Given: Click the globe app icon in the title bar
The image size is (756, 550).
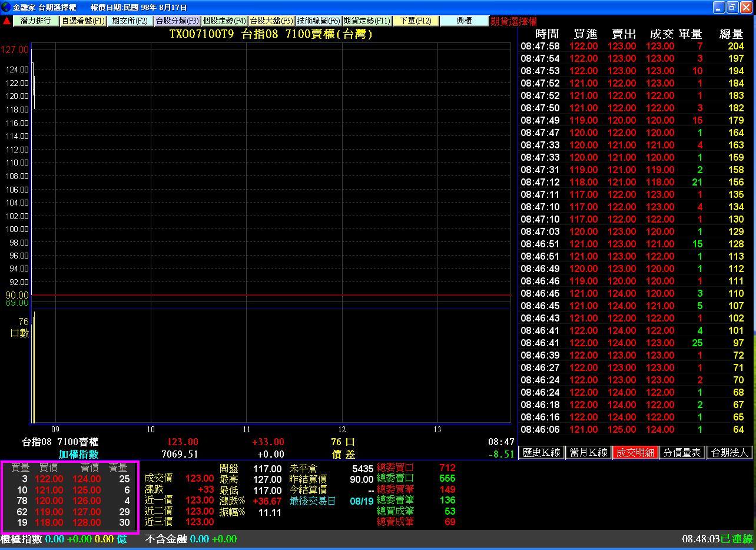Looking at the screenshot, I should [6, 7].
